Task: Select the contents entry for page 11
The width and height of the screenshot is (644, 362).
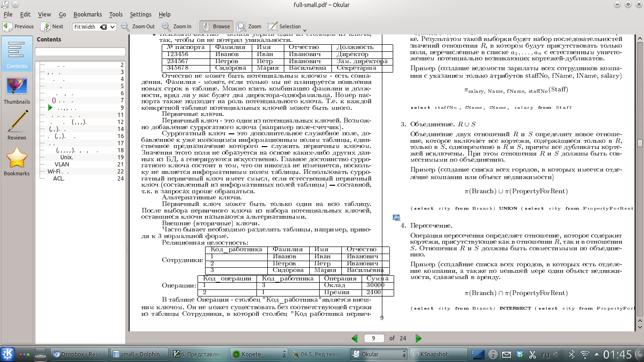Action: coord(80,115)
